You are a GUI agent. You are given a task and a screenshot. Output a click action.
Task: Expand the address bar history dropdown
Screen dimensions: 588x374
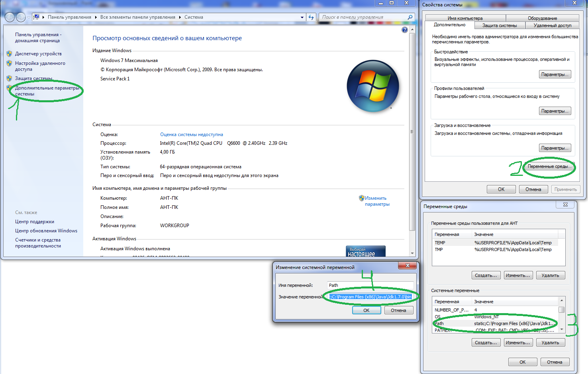coord(302,17)
